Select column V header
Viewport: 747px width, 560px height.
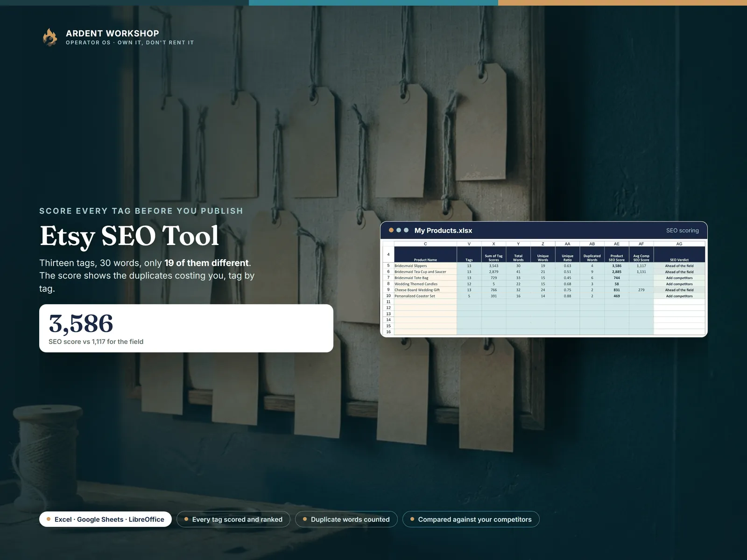(469, 244)
